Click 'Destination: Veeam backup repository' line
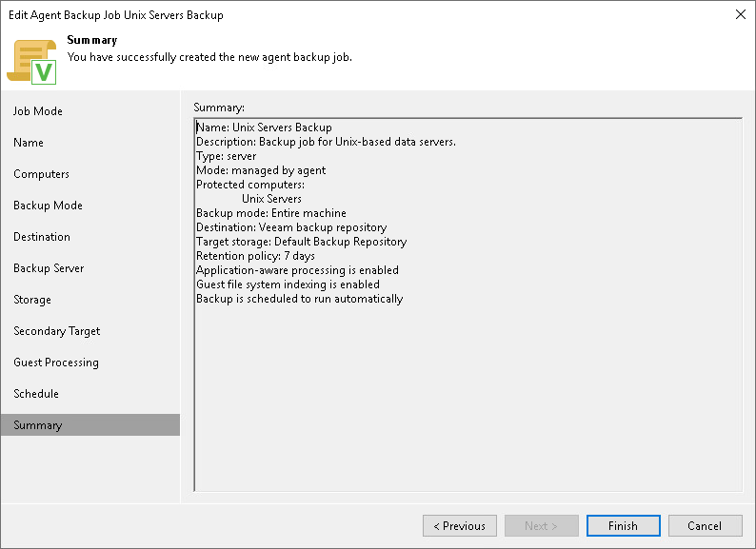 click(291, 227)
